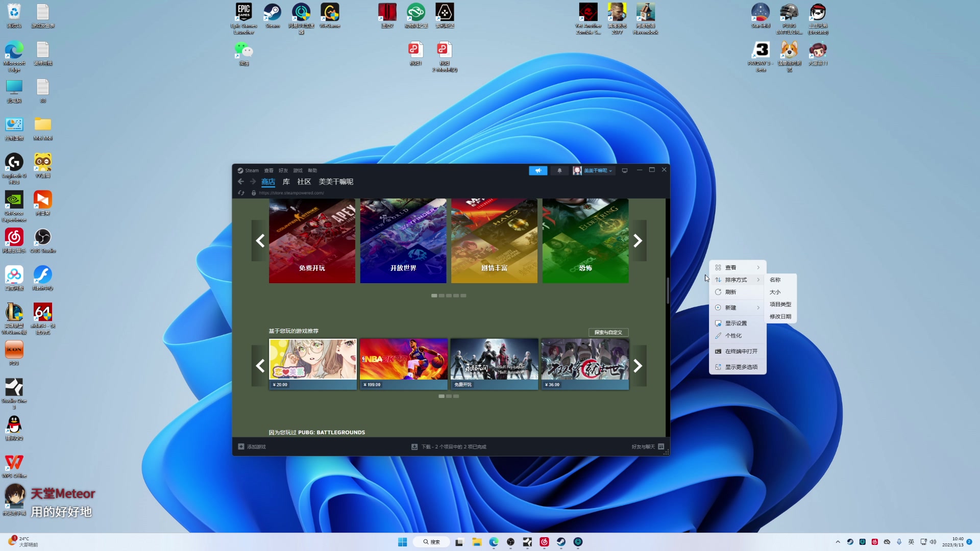Select the Logitech G HUB desktop icon
Viewport: 980px width, 551px height.
click(x=14, y=168)
